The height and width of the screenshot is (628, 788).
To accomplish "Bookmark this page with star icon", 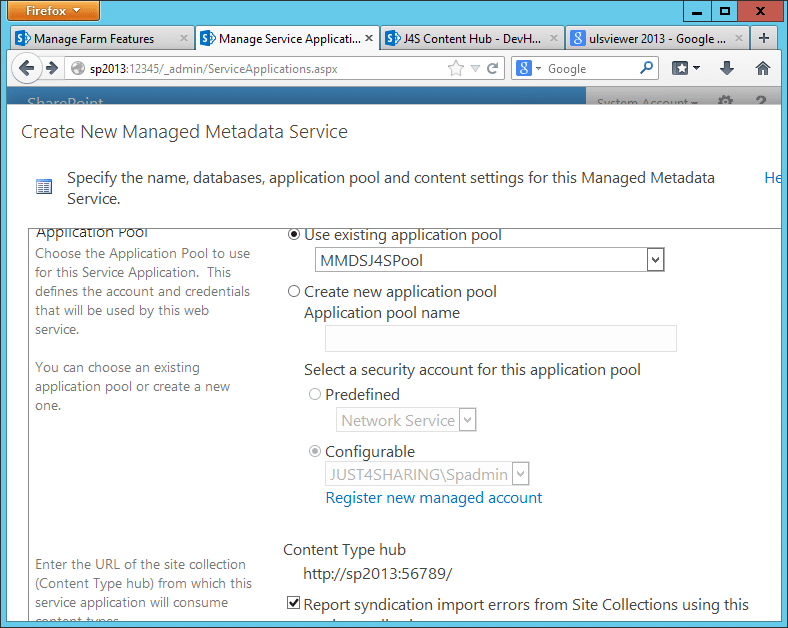I will (456, 68).
